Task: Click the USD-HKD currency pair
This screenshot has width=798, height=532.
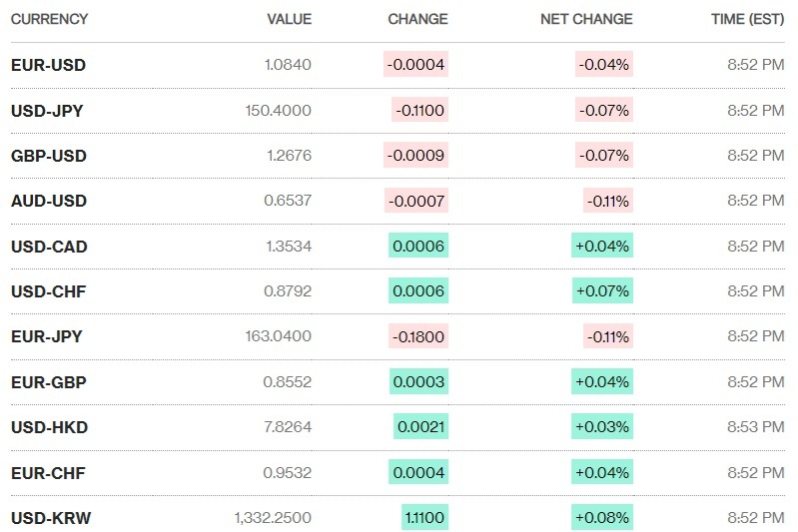Action: [49, 427]
